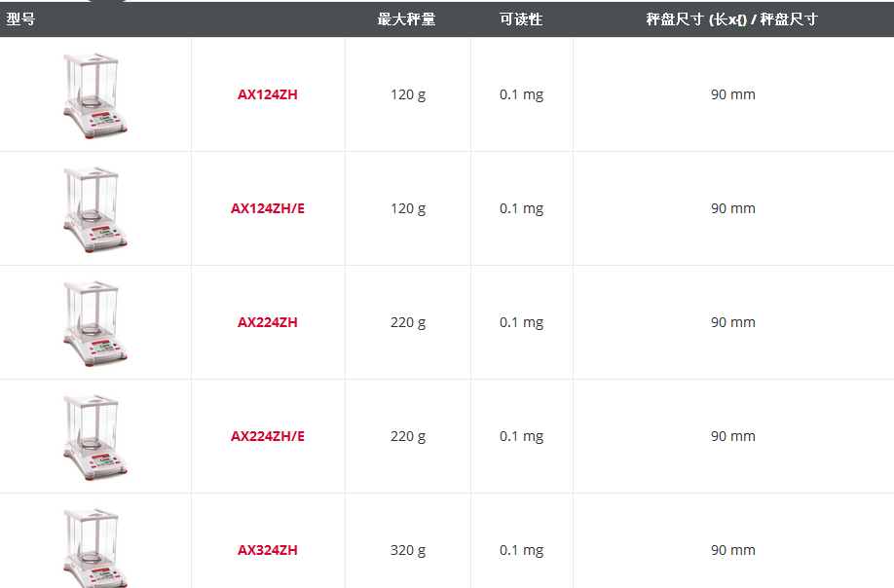This screenshot has height=588, width=894.
Task: Click the AX324ZH model link
Action: tap(268, 550)
